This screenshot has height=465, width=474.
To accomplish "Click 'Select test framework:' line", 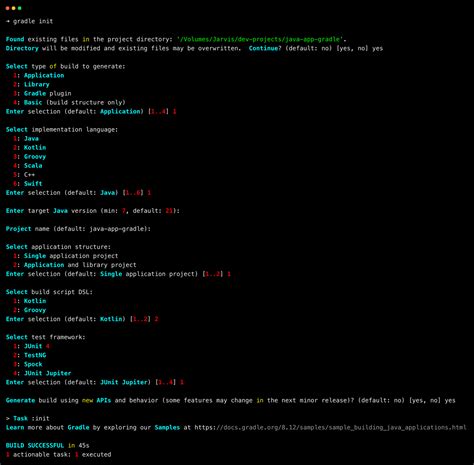I will (x=45, y=337).
